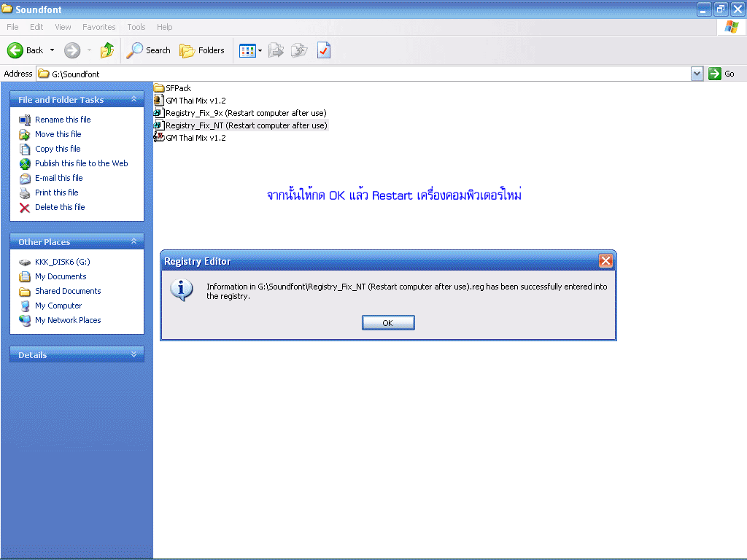Click the My Computer icon
This screenshot has width=747, height=560.
25,306
